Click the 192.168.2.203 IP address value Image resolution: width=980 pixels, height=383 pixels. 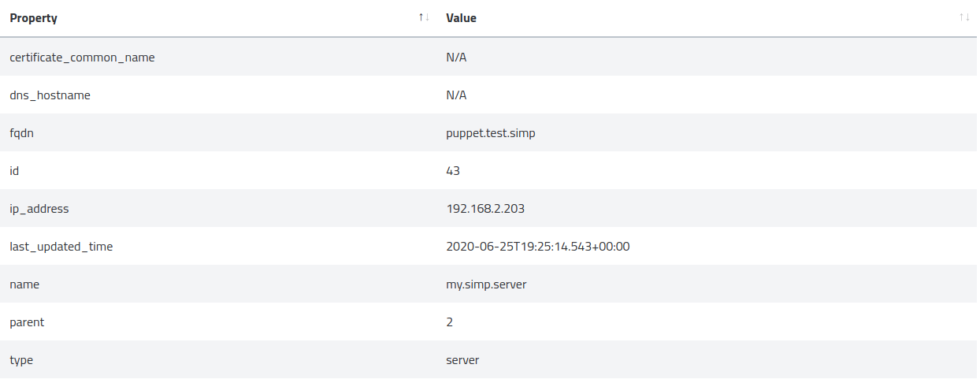(x=485, y=209)
